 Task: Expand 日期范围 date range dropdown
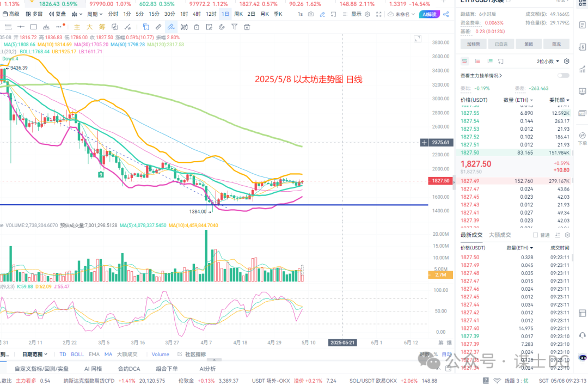pyautogui.click(x=35, y=354)
